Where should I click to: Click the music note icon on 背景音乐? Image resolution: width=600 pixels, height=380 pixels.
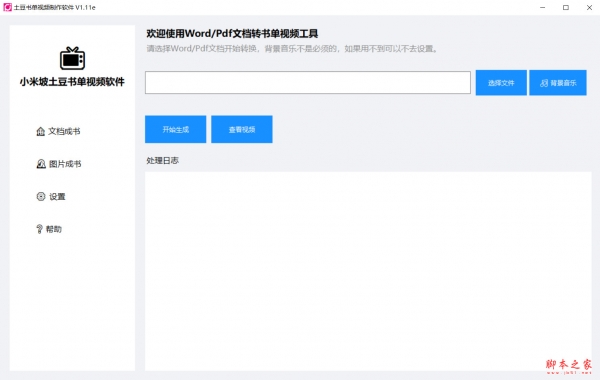coord(544,83)
